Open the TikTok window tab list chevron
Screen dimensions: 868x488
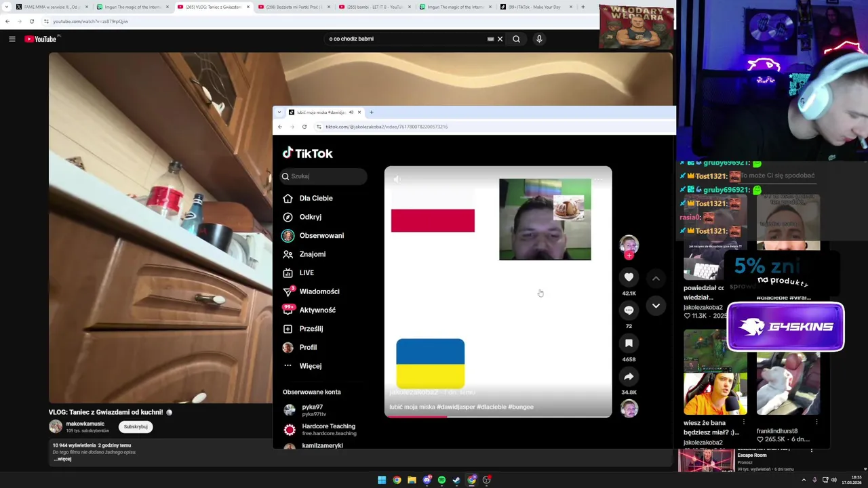[x=279, y=113]
